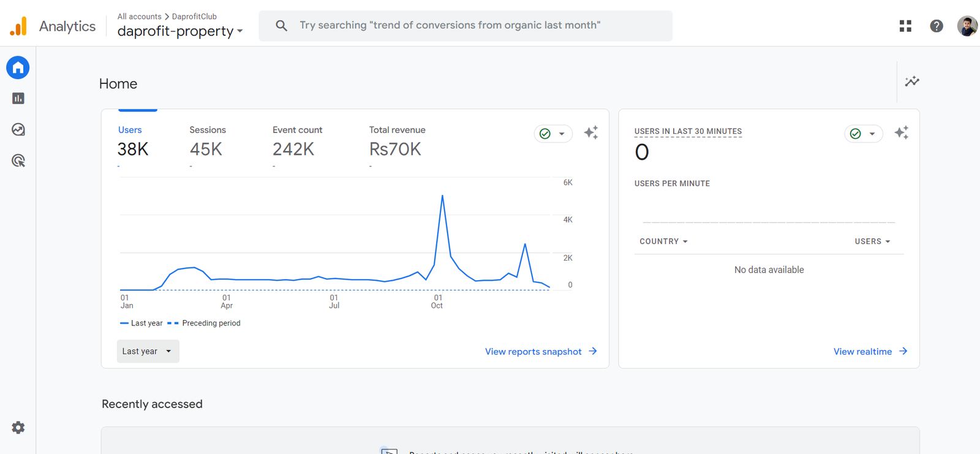Open Explore icon in sidebar
The height and width of the screenshot is (454, 980).
click(18, 130)
